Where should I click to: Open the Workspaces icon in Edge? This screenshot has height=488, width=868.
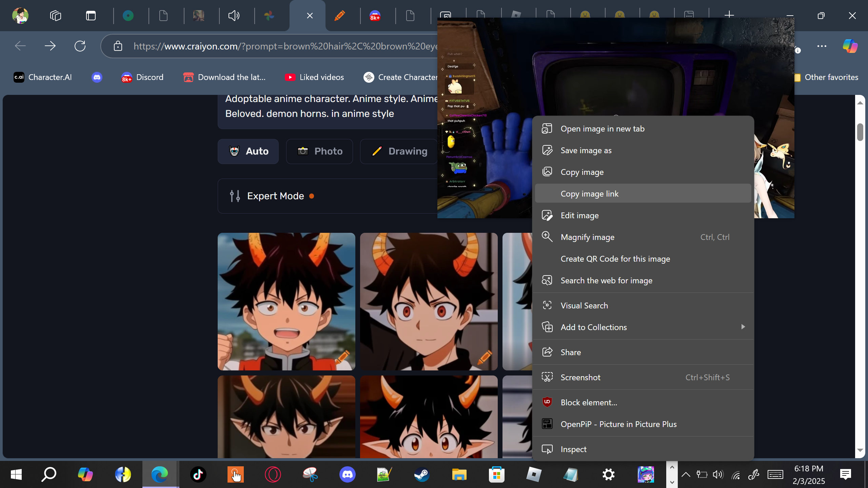pyautogui.click(x=56, y=16)
